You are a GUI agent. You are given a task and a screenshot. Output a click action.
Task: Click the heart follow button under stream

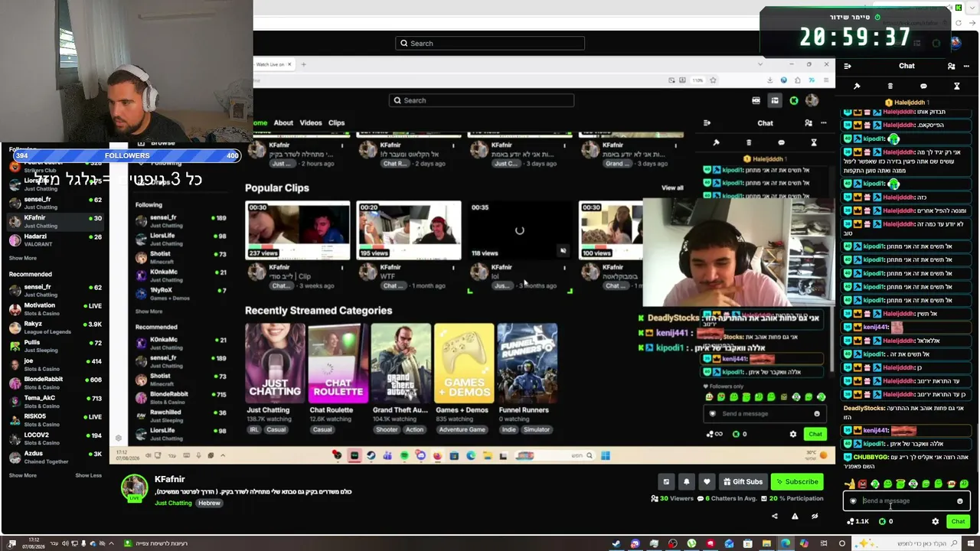click(x=707, y=481)
